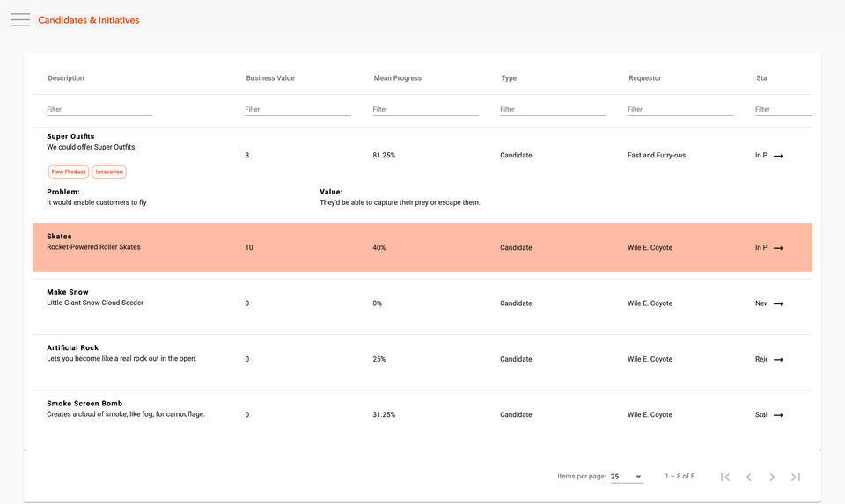Select the Super Outfits title
Viewport: 845px width, 504px height.
tap(70, 136)
